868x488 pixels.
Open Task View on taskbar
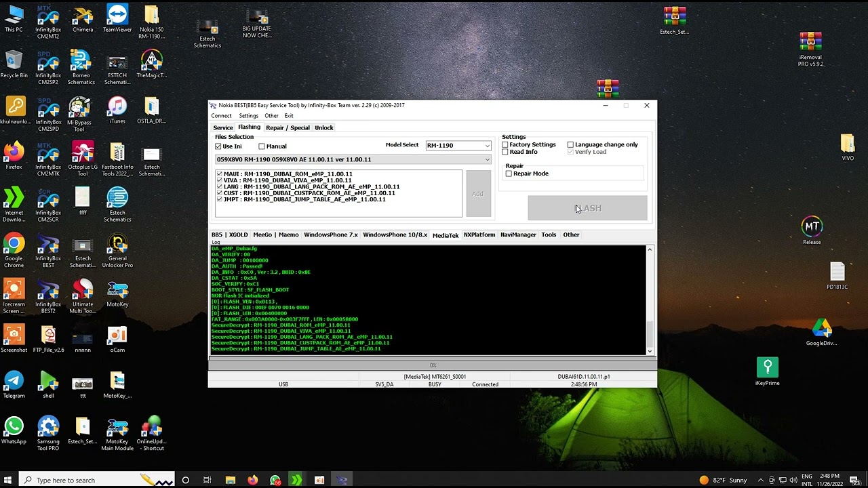(208, 480)
